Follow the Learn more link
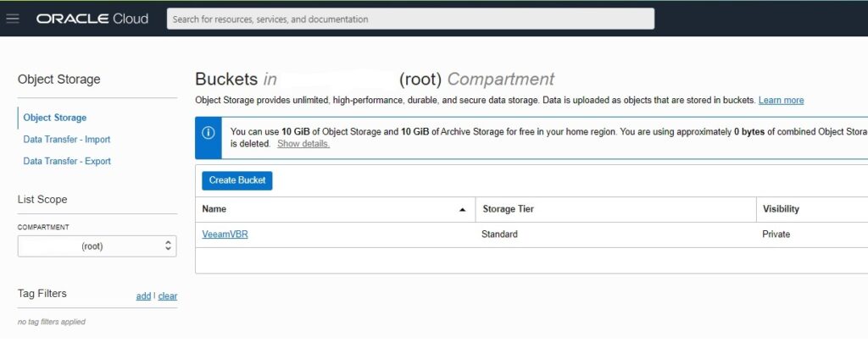The image size is (868, 342). coord(781,100)
